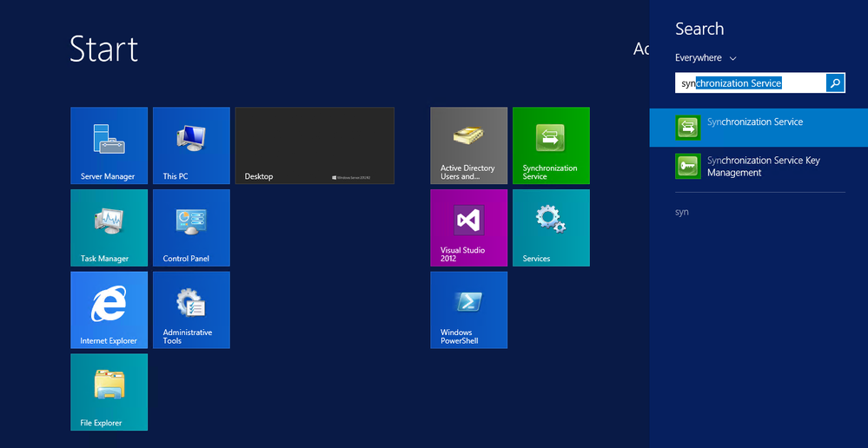
Task: Expand the Everywhere search scope dropdown
Action: pyautogui.click(x=706, y=58)
